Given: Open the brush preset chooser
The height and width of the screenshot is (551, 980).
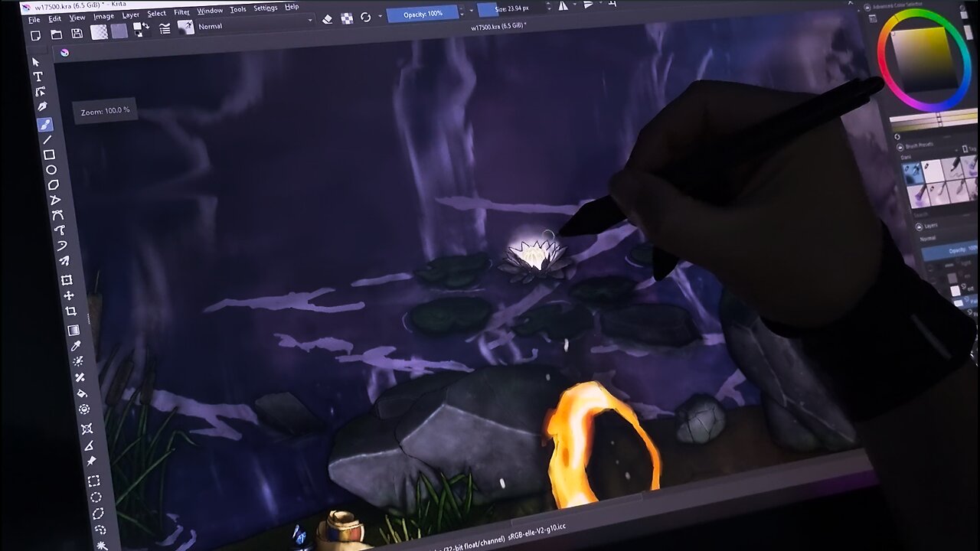Looking at the screenshot, I should [x=186, y=28].
